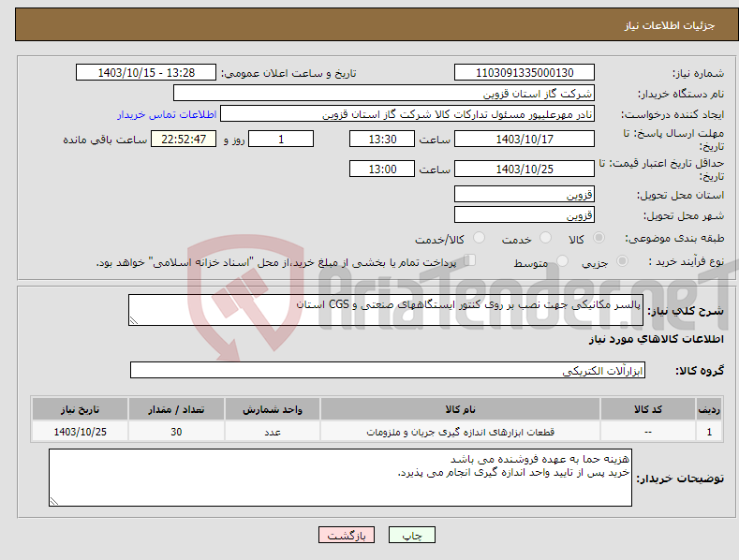Click the توضیحات خریدار notes textarea
The height and width of the screenshot is (560, 739).
(340, 478)
